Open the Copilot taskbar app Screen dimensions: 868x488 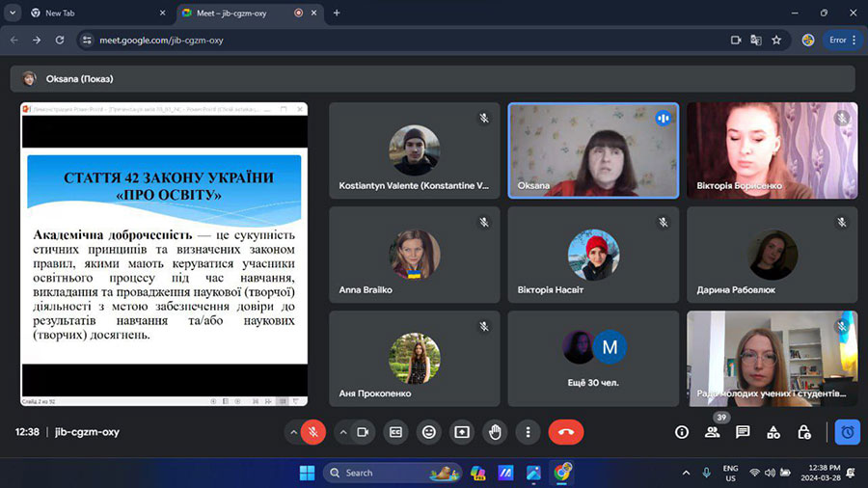click(x=477, y=474)
